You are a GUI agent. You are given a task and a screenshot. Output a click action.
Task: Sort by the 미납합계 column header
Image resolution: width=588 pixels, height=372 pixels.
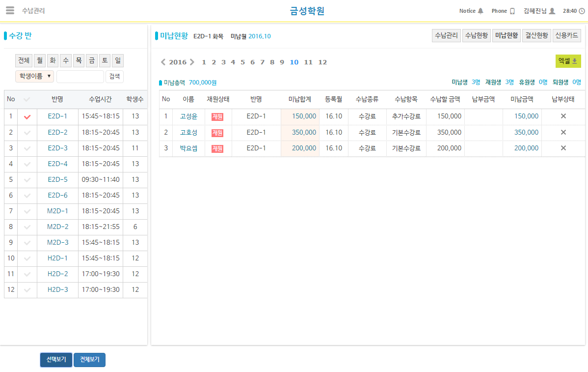[x=299, y=99]
